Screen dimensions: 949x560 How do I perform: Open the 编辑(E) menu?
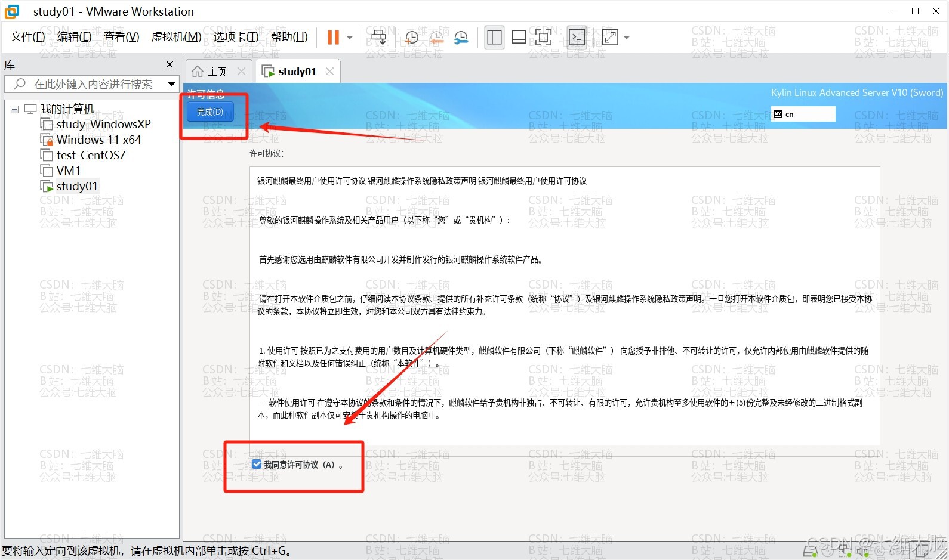click(x=75, y=37)
